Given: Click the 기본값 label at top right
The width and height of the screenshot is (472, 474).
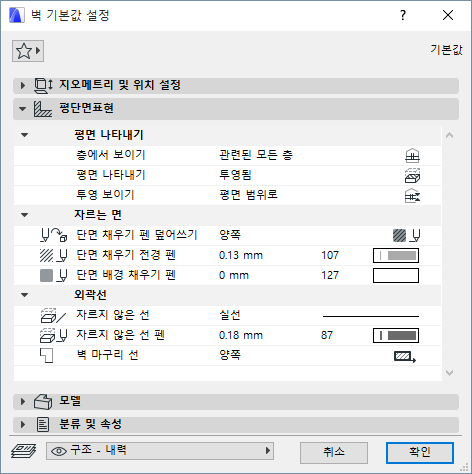Looking at the screenshot, I should [x=446, y=50].
